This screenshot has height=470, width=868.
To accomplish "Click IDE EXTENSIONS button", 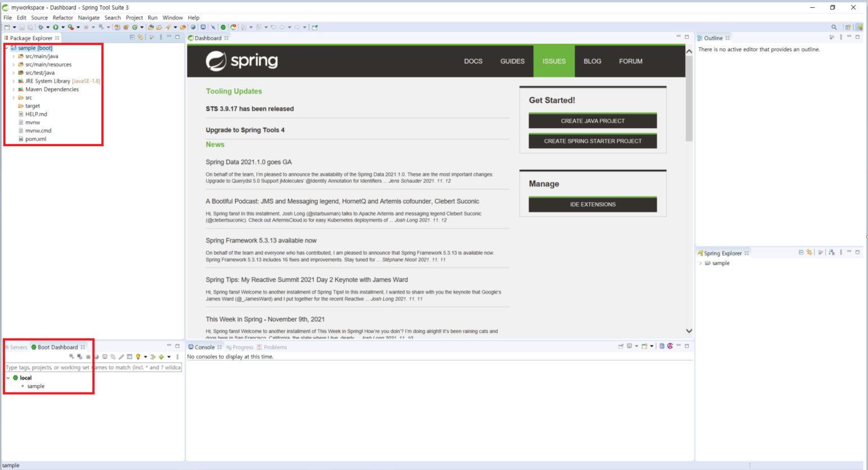I will click(x=592, y=204).
